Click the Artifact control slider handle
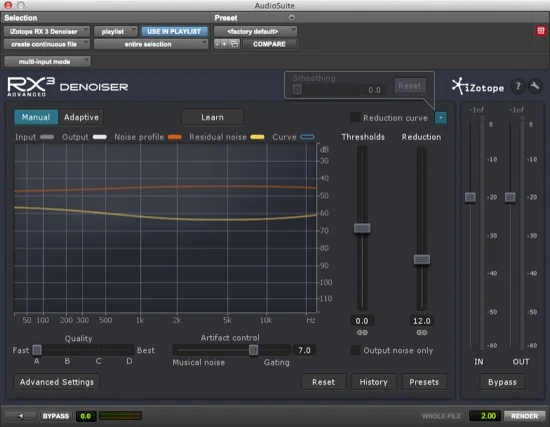The image size is (550, 427). pos(254,350)
